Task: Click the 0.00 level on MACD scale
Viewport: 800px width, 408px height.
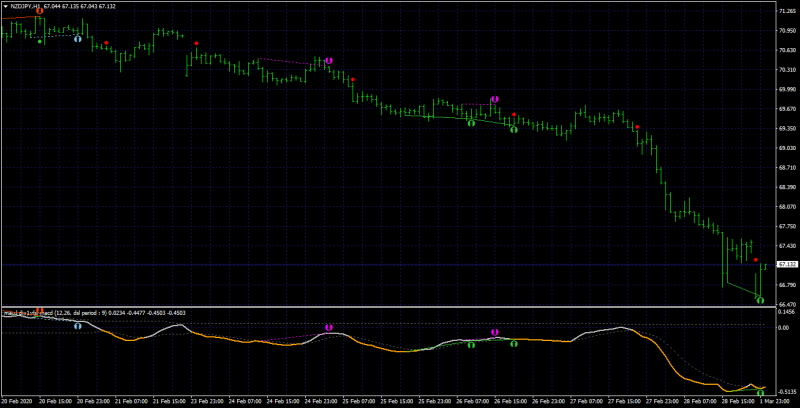Action: tap(784, 327)
